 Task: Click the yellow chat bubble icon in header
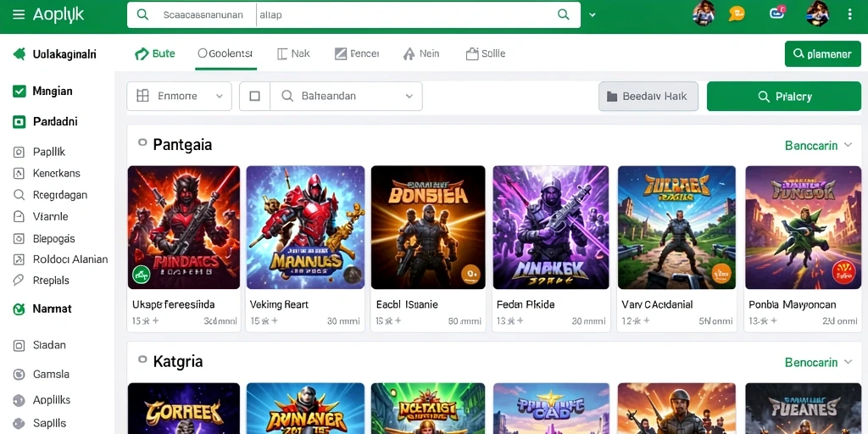click(737, 14)
